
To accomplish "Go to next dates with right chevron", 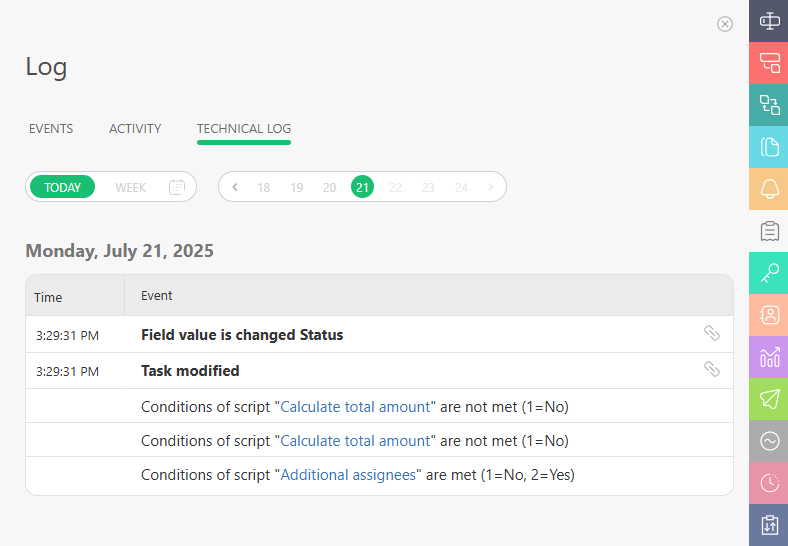I will (490, 187).
